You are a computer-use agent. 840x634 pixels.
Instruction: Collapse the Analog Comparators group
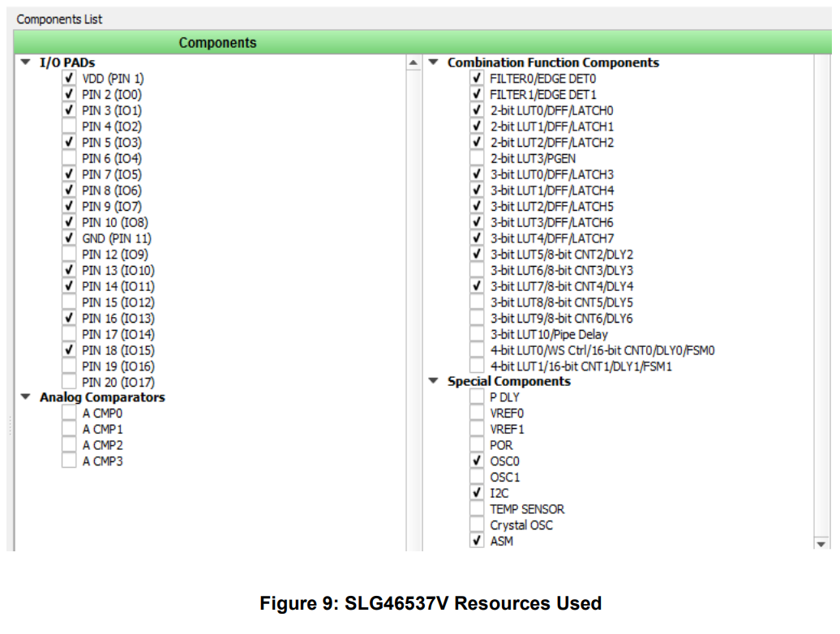point(25,396)
